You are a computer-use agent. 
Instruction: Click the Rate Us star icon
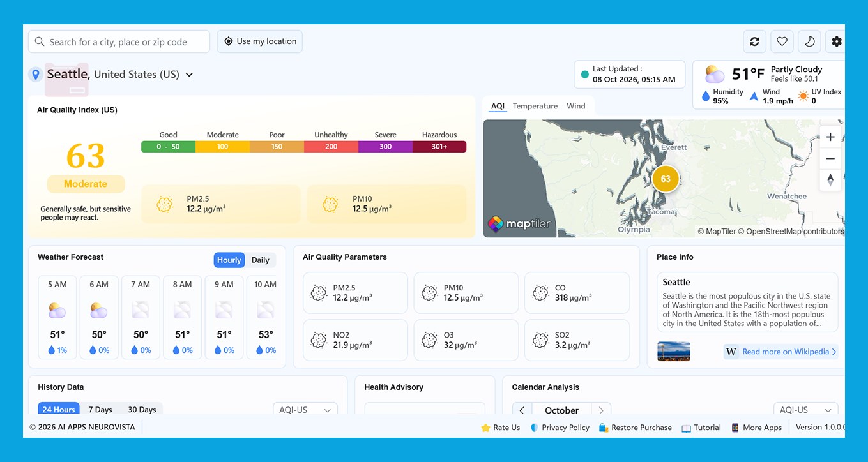coord(485,428)
